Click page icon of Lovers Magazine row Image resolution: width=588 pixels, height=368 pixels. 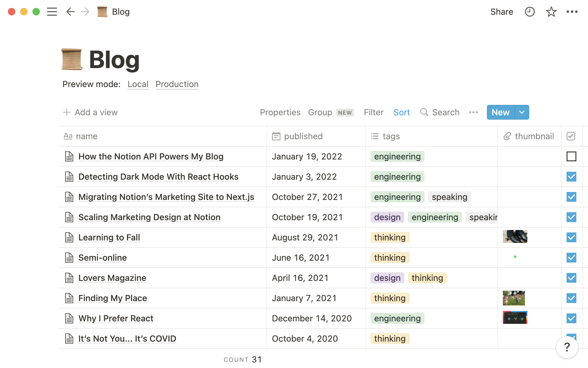[69, 278]
